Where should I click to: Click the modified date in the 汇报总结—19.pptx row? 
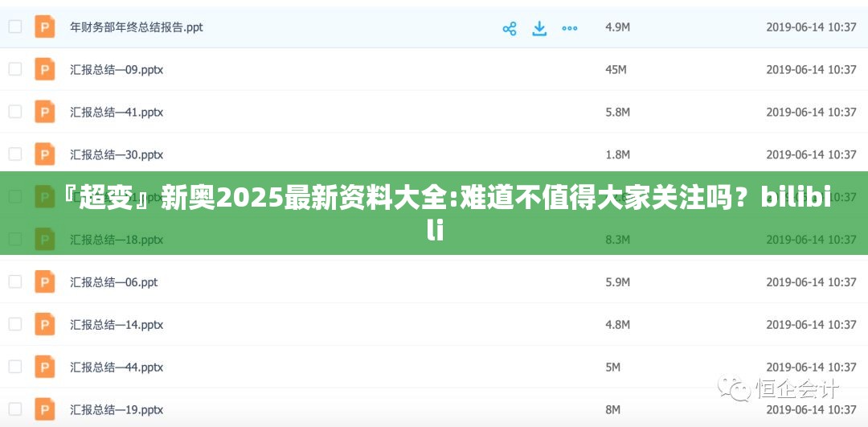pyautogui.click(x=811, y=409)
